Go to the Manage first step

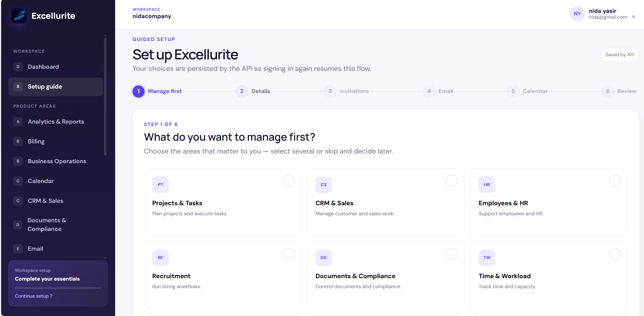pos(157,91)
